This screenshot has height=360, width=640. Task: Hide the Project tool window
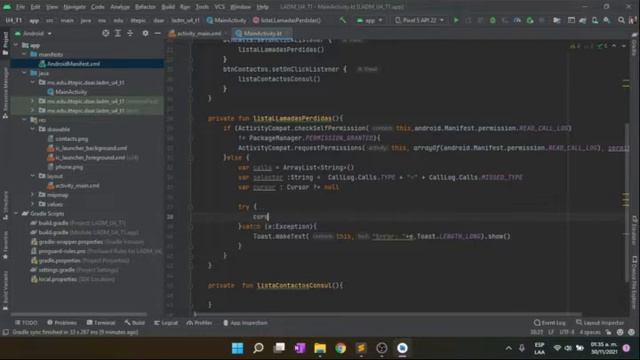click(158, 33)
